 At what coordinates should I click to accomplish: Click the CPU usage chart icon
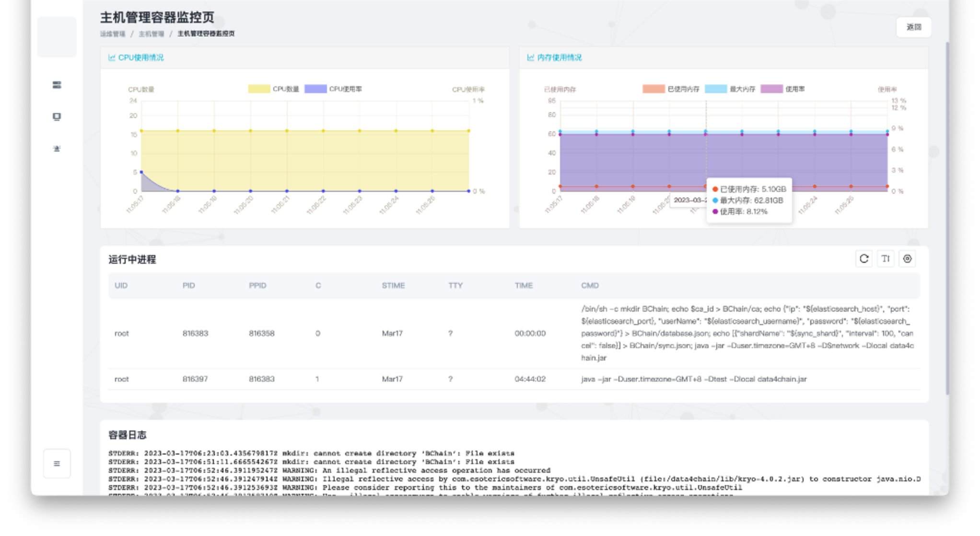(112, 58)
